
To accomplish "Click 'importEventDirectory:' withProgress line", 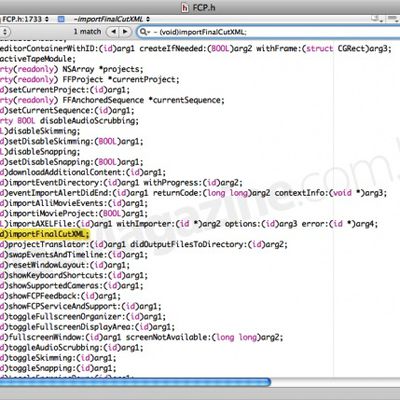I will point(121,183).
